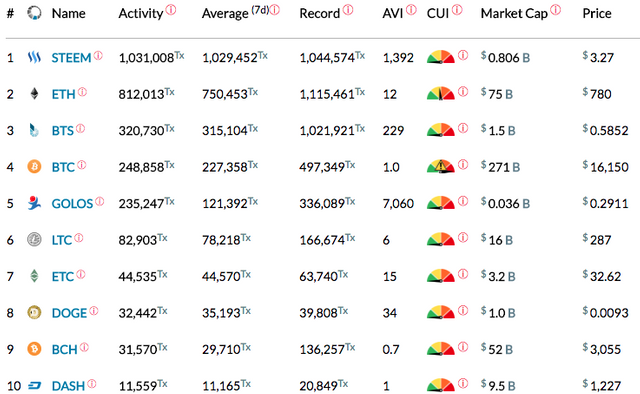Sort table by AVI column header

point(393,13)
